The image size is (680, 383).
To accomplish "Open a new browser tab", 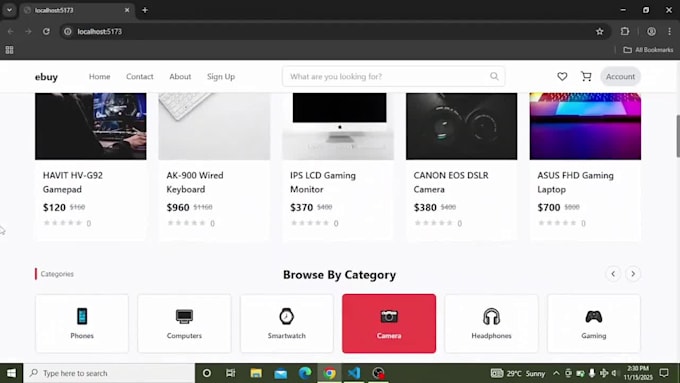I will pyautogui.click(x=145, y=10).
